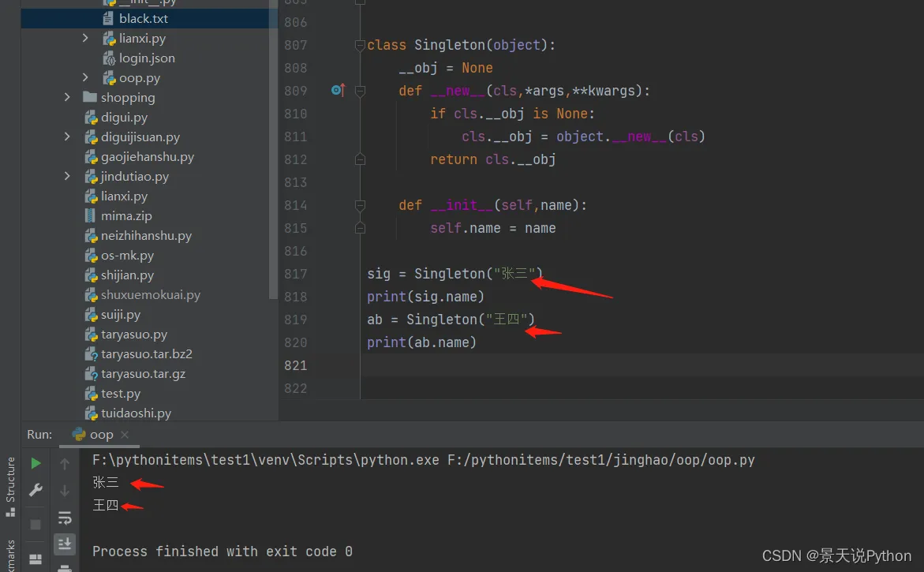Screen dimensions: 924x572
Task: Open the test.py file icon in the tree
Action: pyautogui.click(x=91, y=394)
